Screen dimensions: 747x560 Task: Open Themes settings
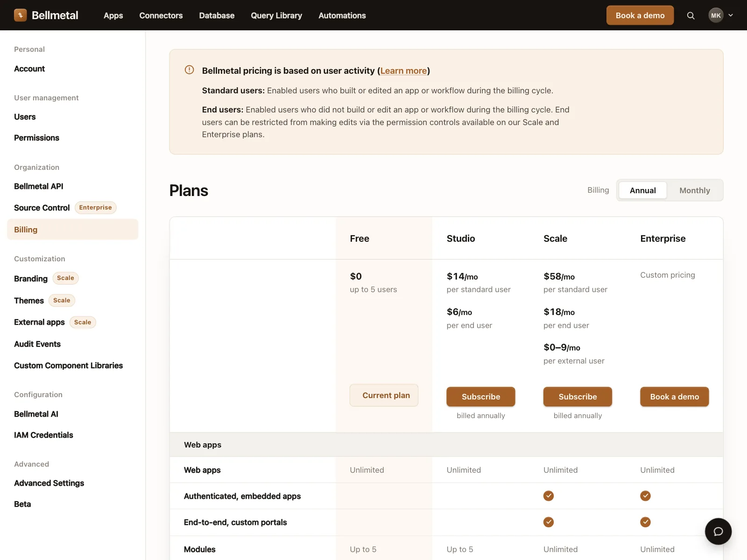[29, 301]
